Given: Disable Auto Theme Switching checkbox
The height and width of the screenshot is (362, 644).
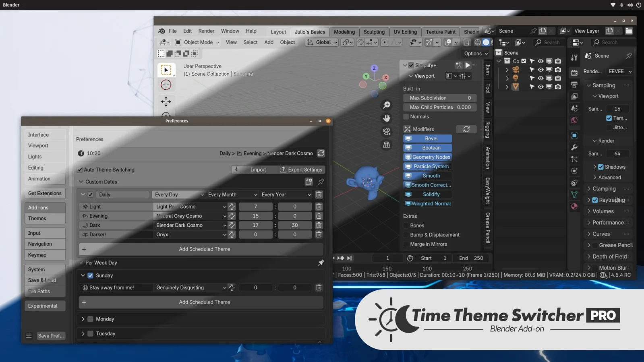Looking at the screenshot, I should coord(80,170).
